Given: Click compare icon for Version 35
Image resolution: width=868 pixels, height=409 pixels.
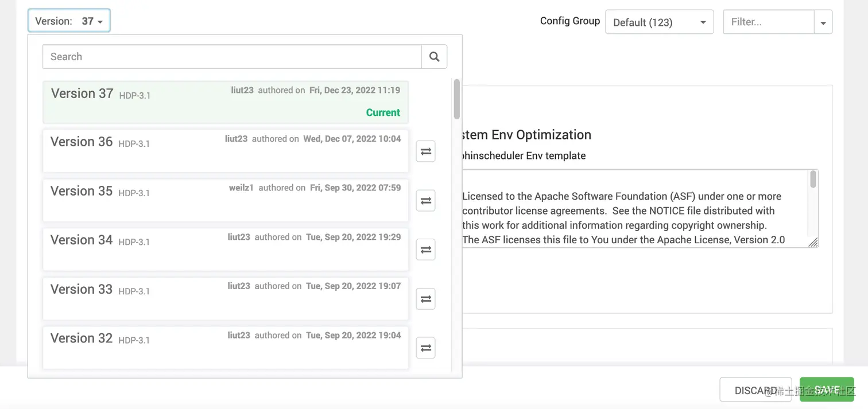Looking at the screenshot, I should [x=425, y=201].
